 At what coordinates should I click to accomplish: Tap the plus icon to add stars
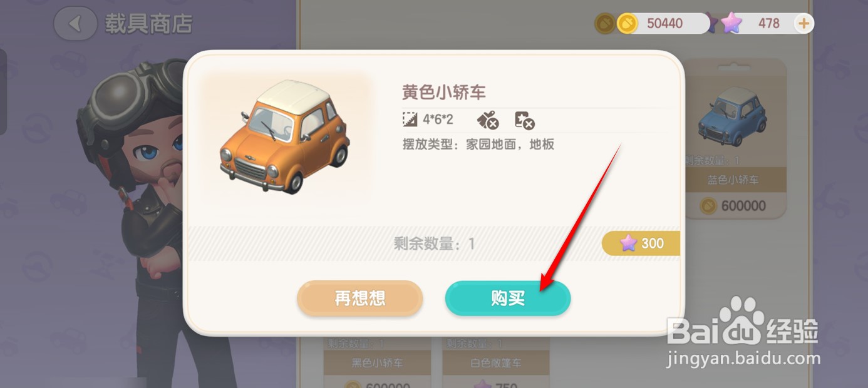point(803,24)
